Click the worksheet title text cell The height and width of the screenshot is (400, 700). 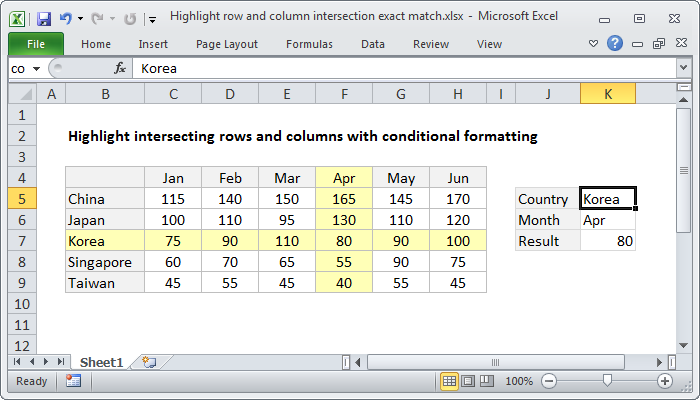303,136
